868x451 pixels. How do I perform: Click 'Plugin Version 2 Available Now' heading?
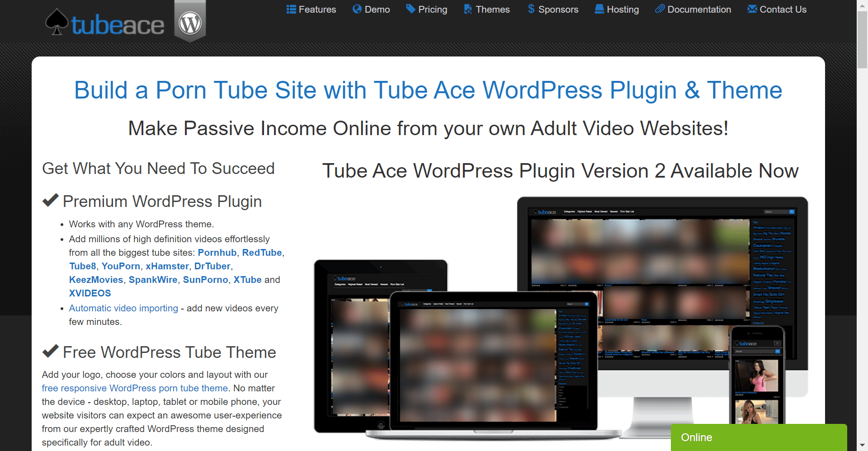[560, 171]
